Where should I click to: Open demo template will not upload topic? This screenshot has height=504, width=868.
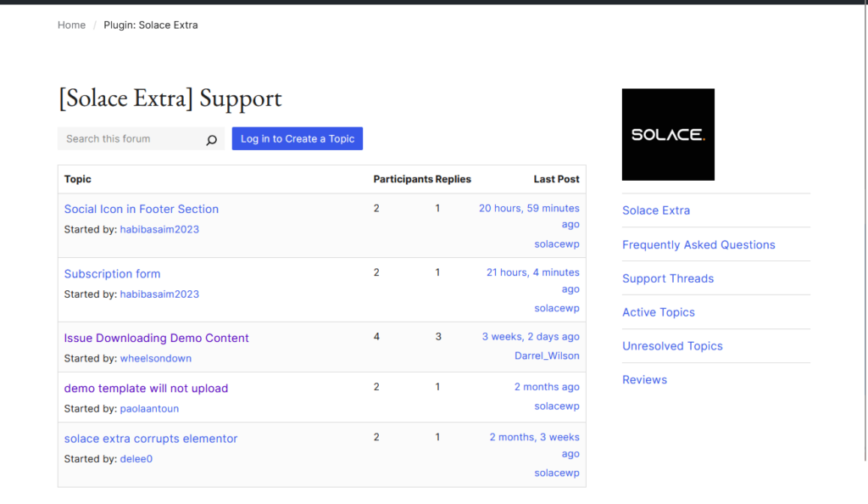pos(146,389)
